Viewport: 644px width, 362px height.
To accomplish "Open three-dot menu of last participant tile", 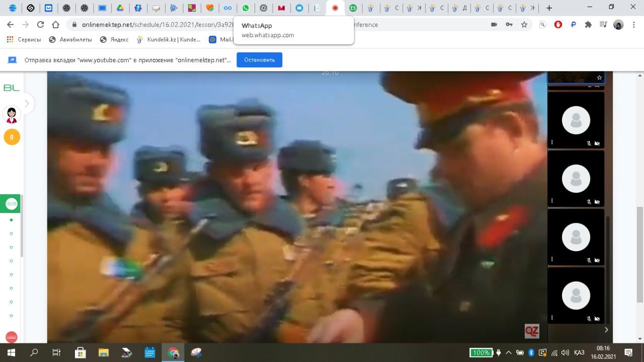I will 552,318.
